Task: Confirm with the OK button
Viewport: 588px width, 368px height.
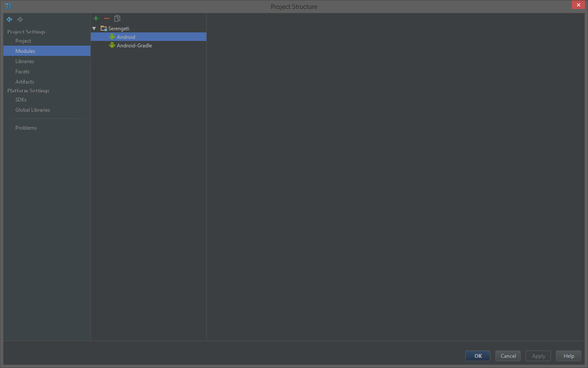Action: 478,356
